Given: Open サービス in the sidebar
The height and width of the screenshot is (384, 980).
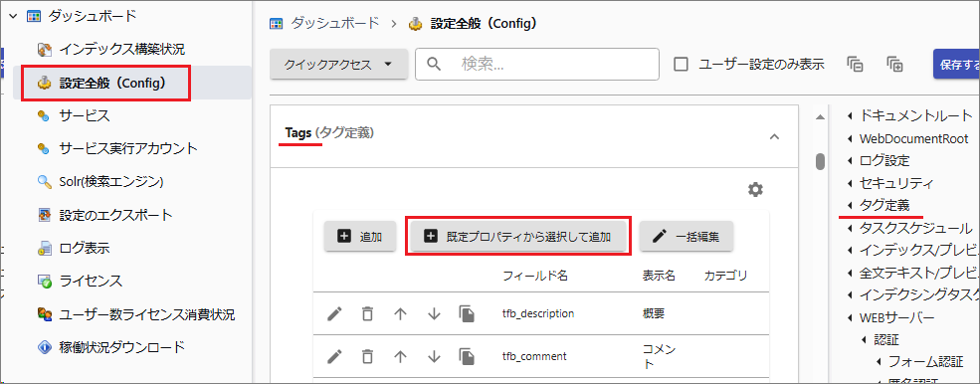Looking at the screenshot, I should pos(85,115).
